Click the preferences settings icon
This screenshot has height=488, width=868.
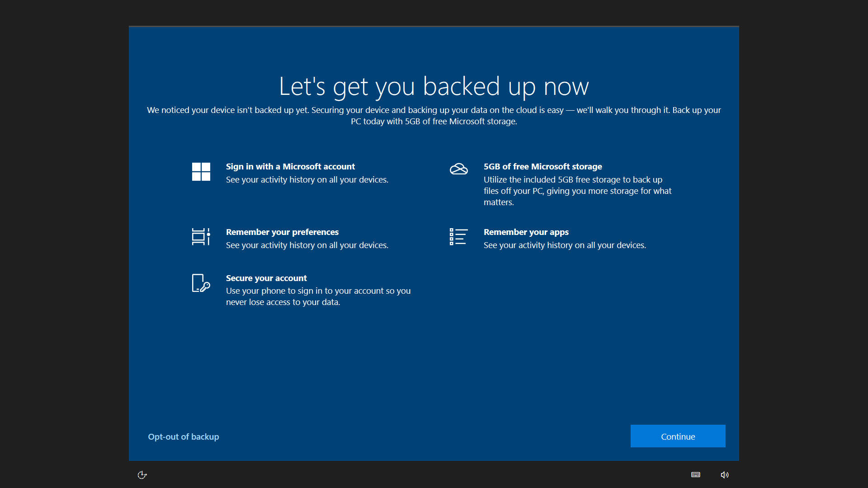[x=201, y=237]
